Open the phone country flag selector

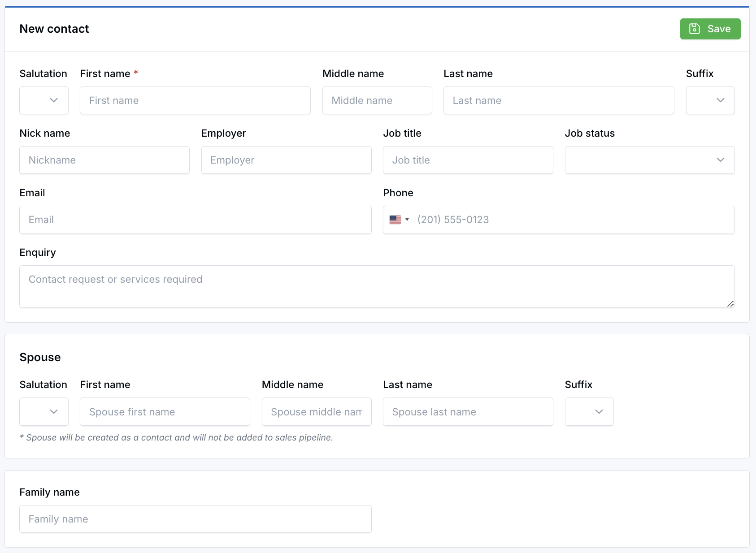399,220
